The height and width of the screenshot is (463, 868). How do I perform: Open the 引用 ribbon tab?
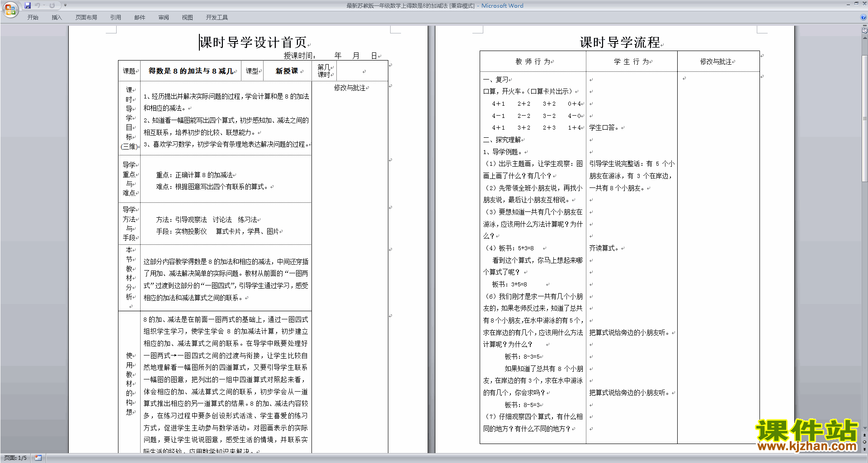(x=116, y=18)
